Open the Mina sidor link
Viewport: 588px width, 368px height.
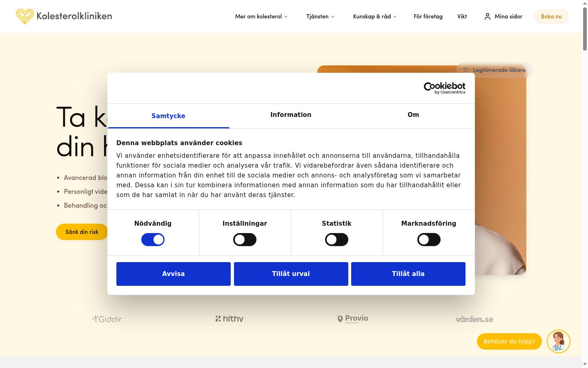tap(503, 16)
